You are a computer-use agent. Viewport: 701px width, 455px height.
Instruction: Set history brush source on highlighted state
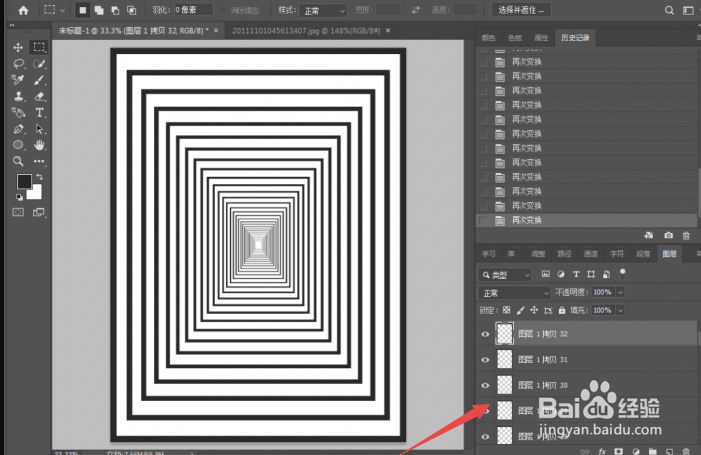pos(483,220)
